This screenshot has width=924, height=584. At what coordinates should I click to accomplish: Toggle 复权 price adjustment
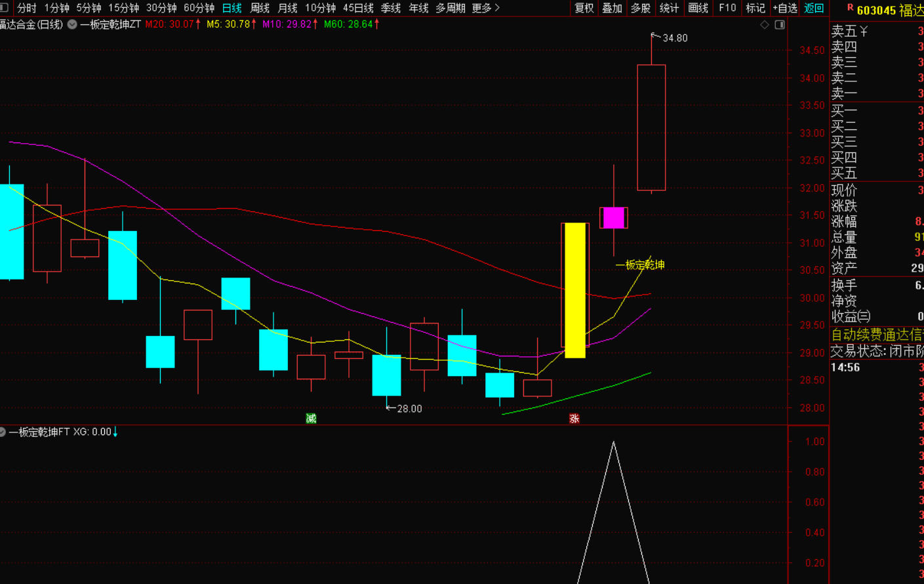584,8
